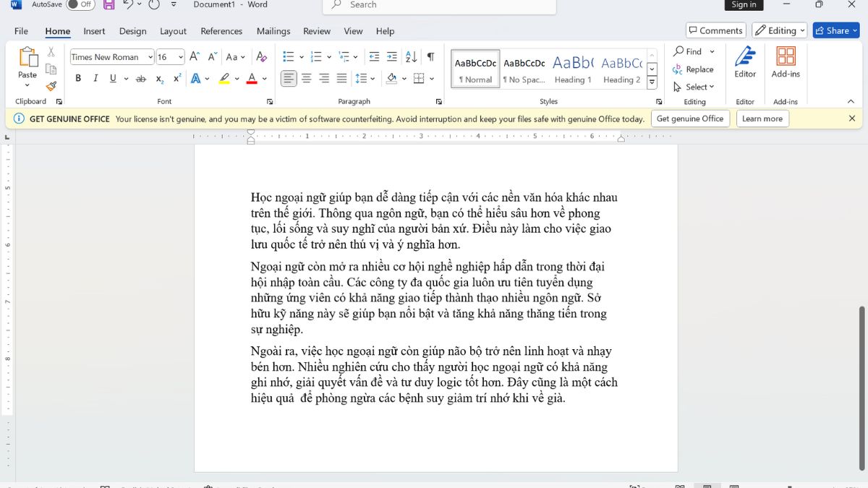Open the Select dropdown in Editing
Screen dimensions: 868x488
pos(694,87)
